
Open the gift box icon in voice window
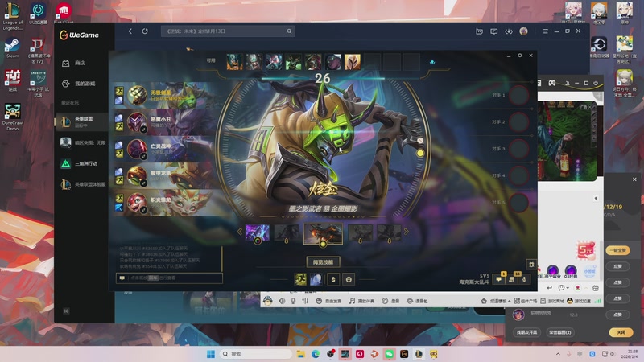[596, 288]
